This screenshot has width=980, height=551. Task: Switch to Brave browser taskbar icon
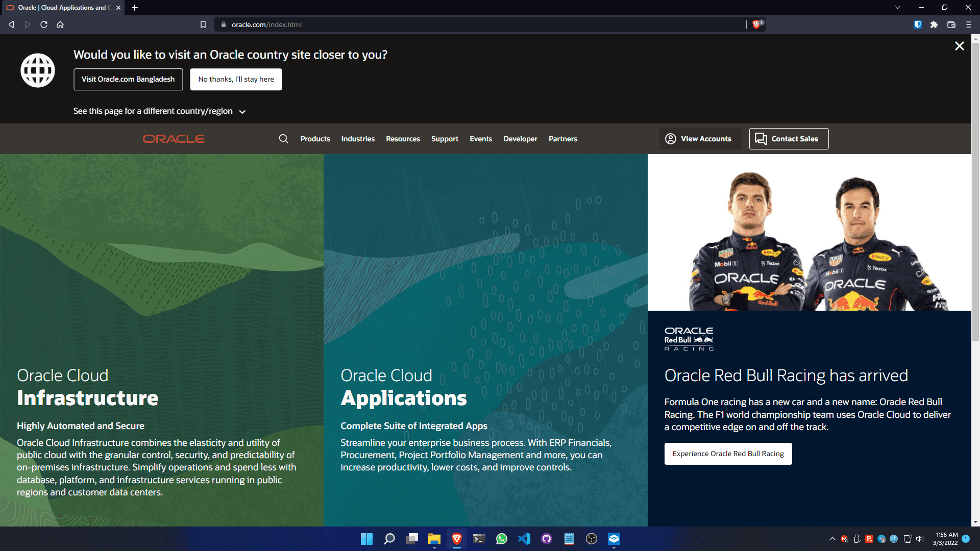click(x=457, y=539)
